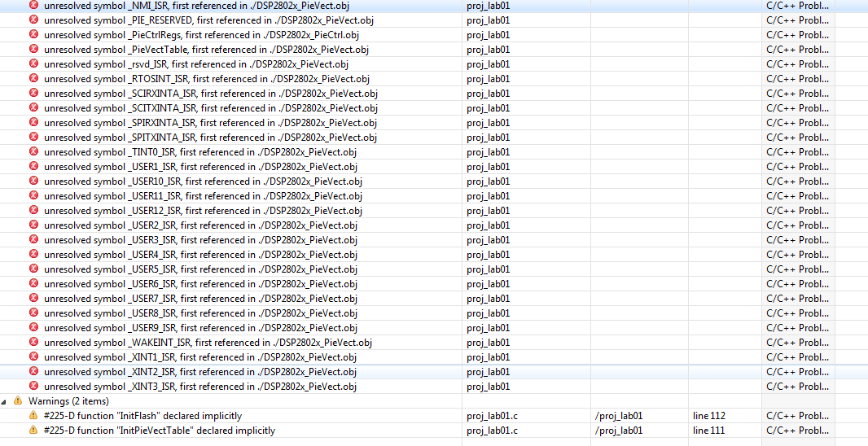Click error icon for _SCIRXINTA_ISR row

33,93
